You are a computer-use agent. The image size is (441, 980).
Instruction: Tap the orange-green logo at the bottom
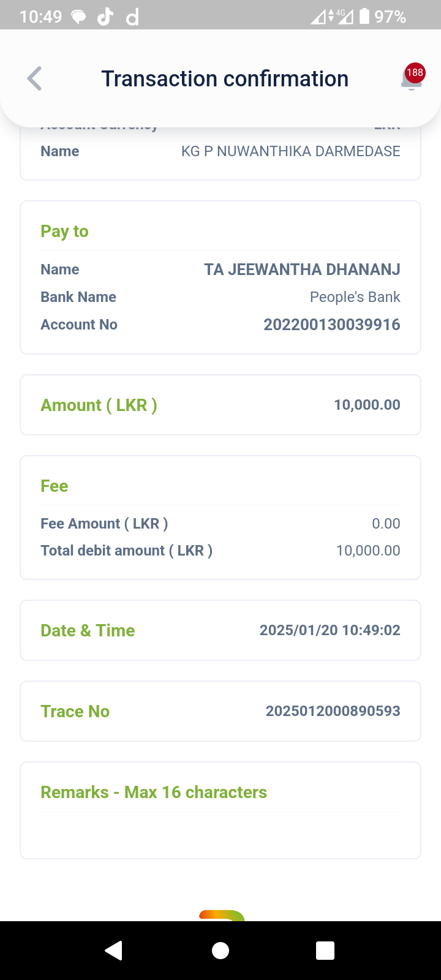tap(222, 915)
